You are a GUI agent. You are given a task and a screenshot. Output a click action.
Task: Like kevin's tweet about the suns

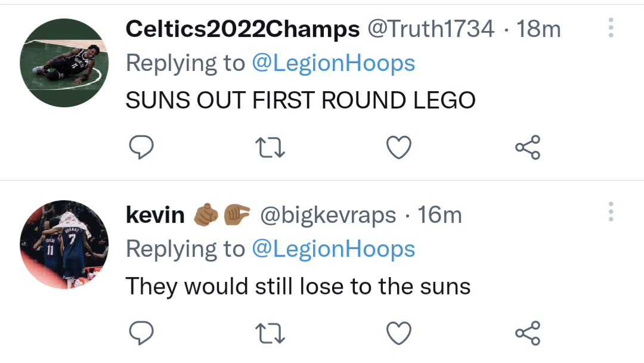point(399,333)
